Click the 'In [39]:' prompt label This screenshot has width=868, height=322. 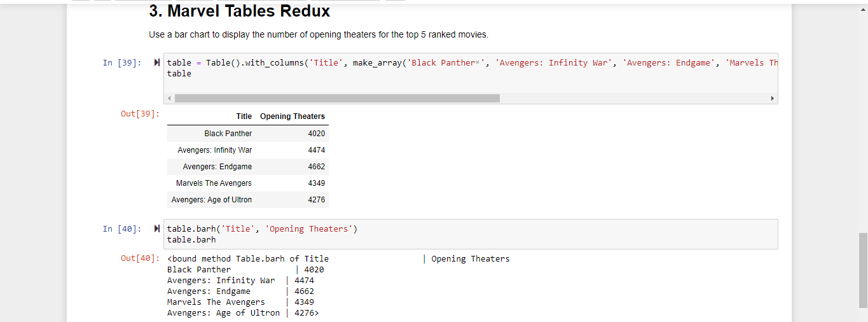[x=122, y=62]
